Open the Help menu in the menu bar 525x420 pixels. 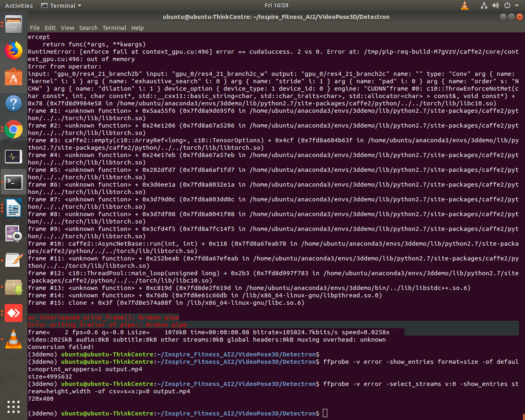coord(137,28)
